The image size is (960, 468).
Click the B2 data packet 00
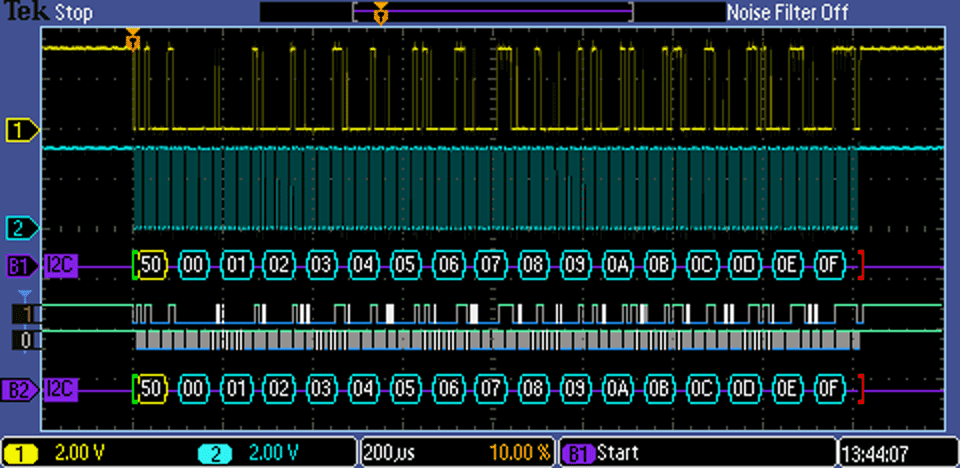[x=194, y=388]
